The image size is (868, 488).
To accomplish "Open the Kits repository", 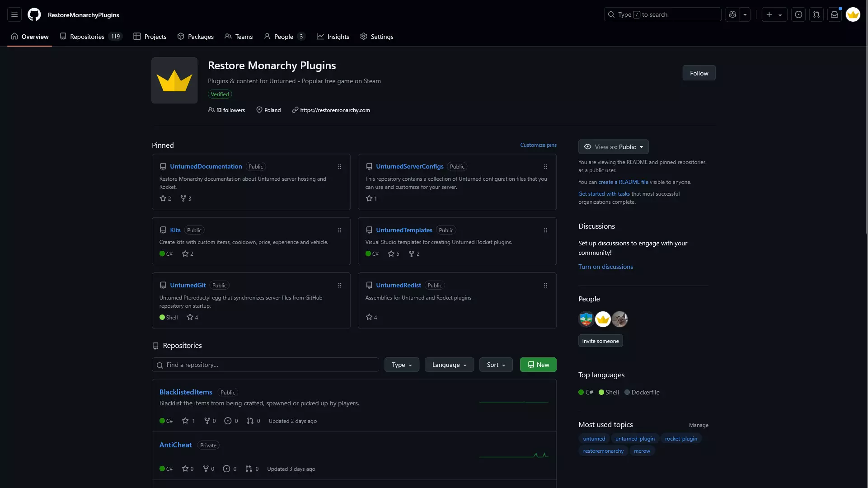I will coord(175,230).
